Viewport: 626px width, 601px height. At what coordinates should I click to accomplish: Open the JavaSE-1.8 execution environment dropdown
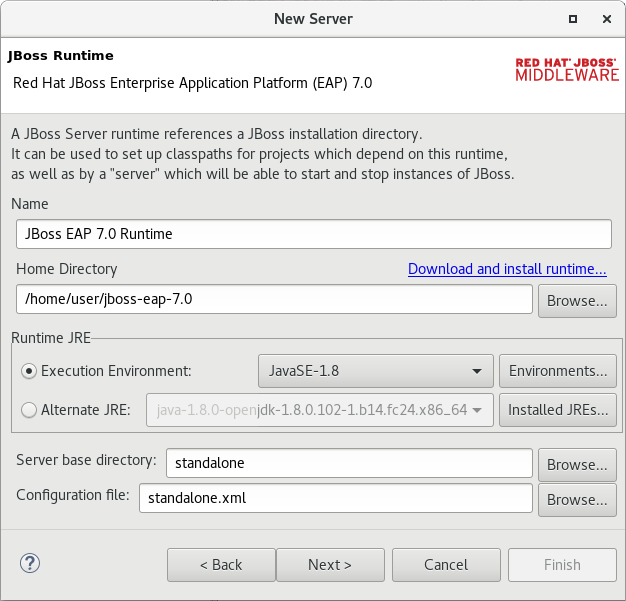(x=376, y=371)
